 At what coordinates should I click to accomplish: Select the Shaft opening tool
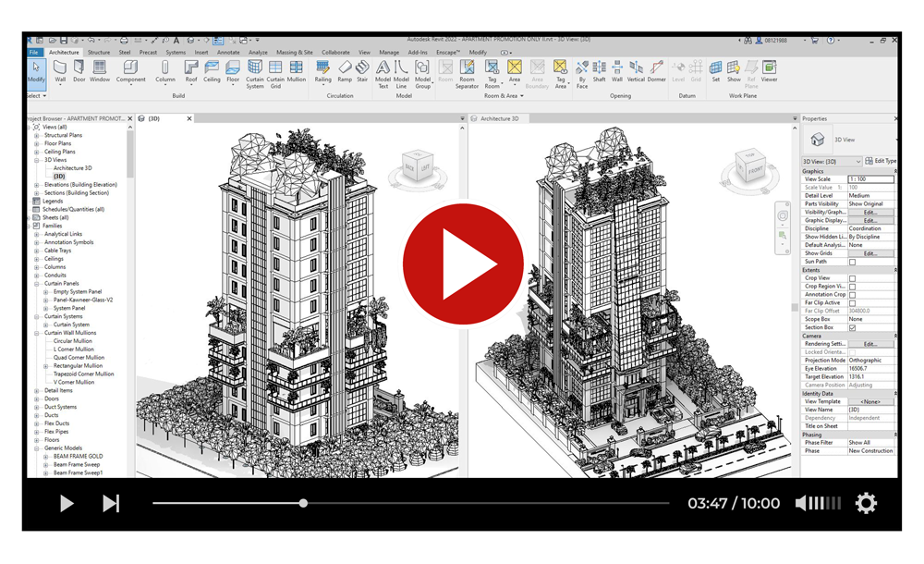599,71
